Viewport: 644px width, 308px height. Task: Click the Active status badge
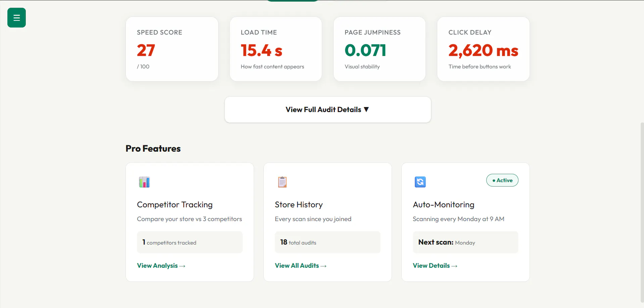click(x=502, y=180)
